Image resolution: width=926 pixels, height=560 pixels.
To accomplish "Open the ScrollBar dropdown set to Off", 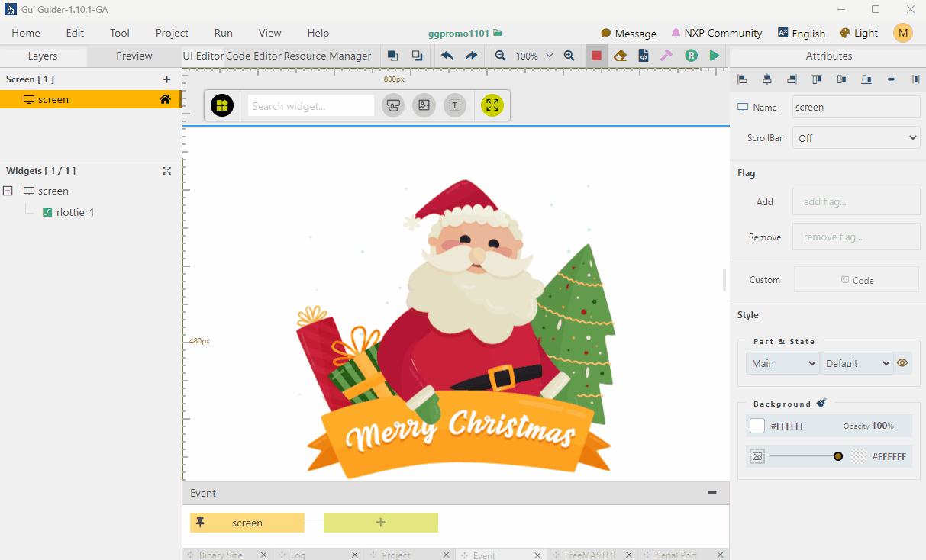I will point(856,138).
